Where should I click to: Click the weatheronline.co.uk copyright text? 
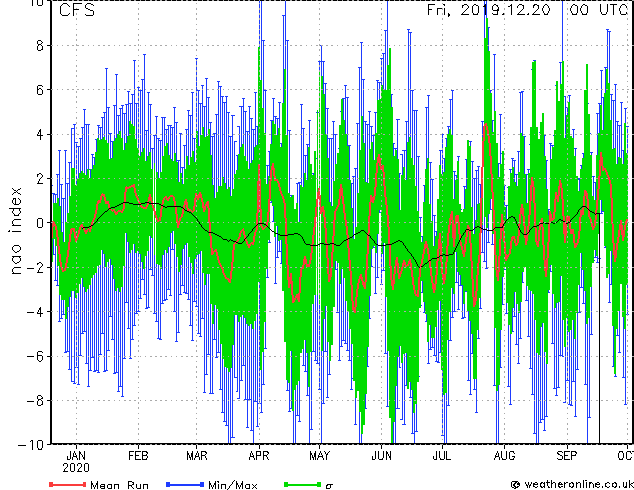572,484
